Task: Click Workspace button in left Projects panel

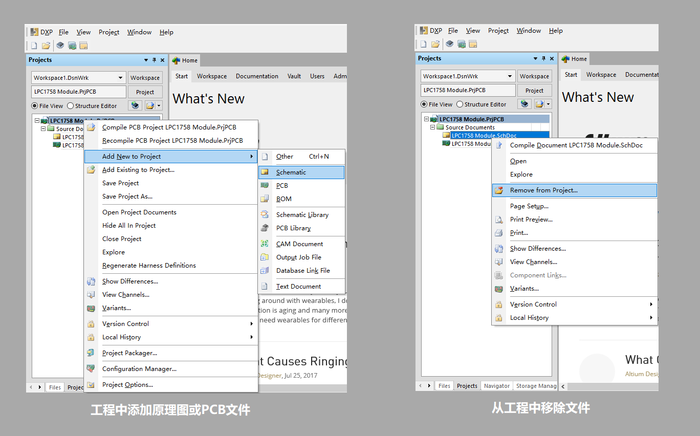Action: pyautogui.click(x=145, y=78)
